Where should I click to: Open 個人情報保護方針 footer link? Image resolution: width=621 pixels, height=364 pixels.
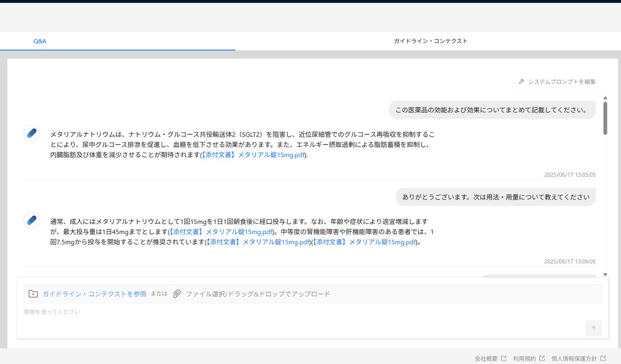[x=574, y=358]
